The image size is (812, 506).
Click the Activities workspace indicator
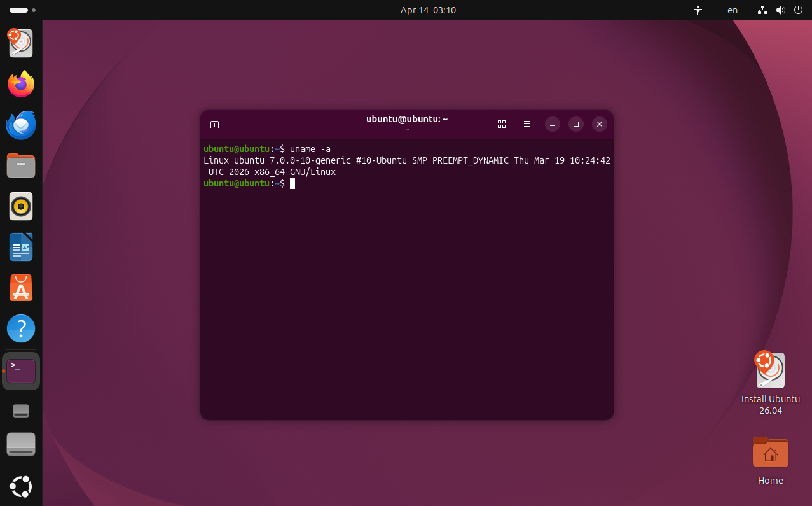(22, 10)
